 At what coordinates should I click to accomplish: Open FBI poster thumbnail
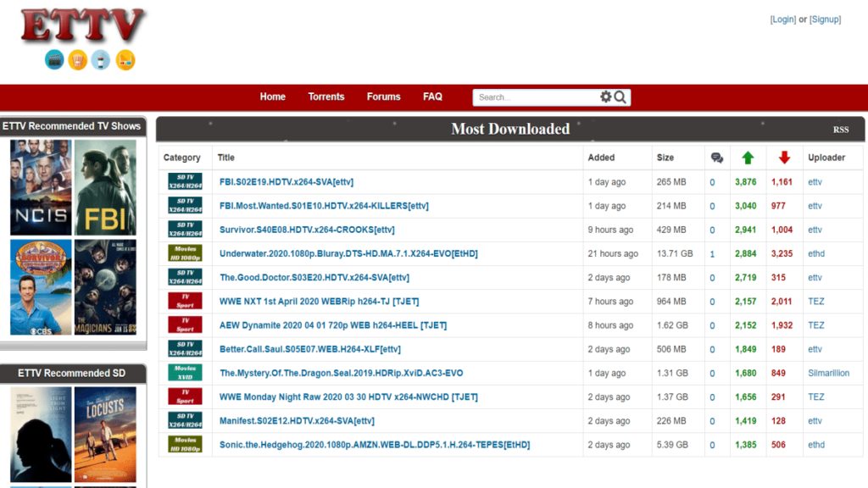(105, 187)
